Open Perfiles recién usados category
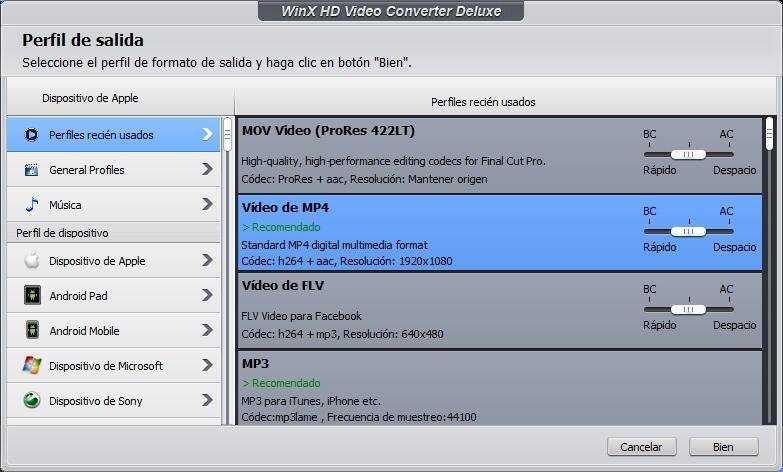The image size is (783, 472). click(113, 134)
